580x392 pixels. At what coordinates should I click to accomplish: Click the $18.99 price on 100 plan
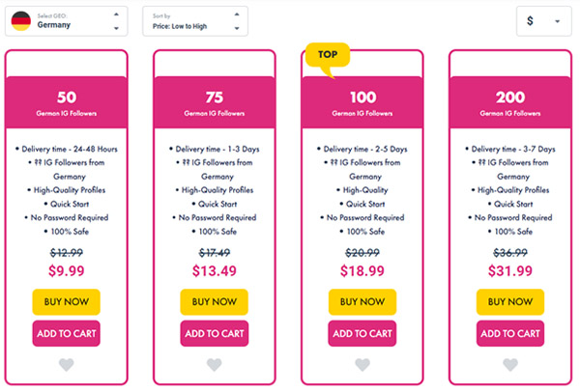pyautogui.click(x=362, y=271)
